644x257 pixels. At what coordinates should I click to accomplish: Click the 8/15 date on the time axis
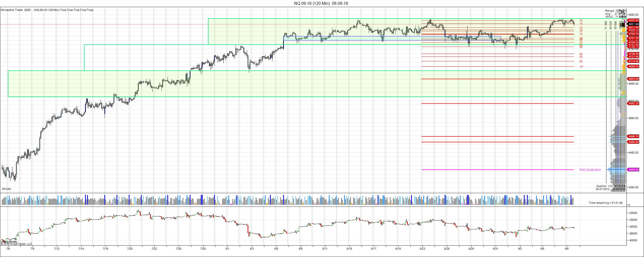point(349,249)
